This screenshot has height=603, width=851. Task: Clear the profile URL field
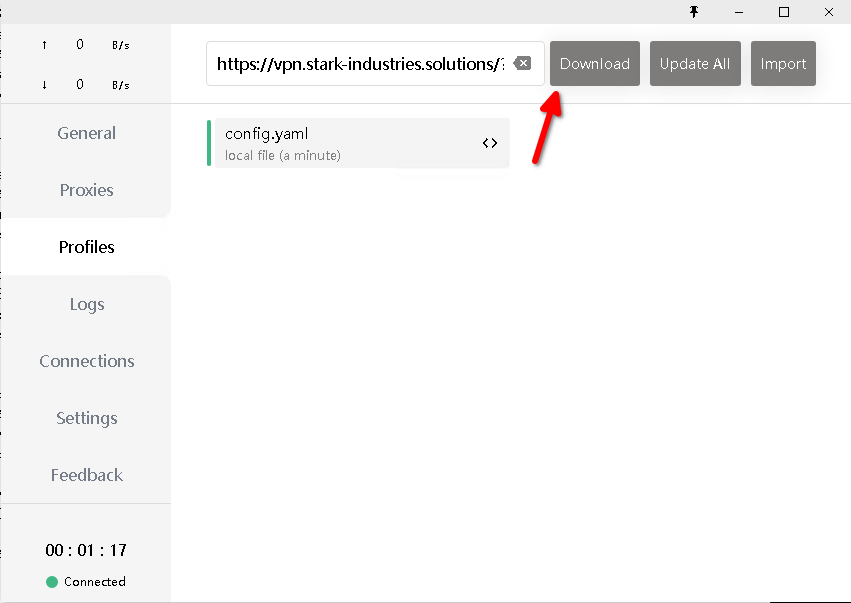point(522,64)
